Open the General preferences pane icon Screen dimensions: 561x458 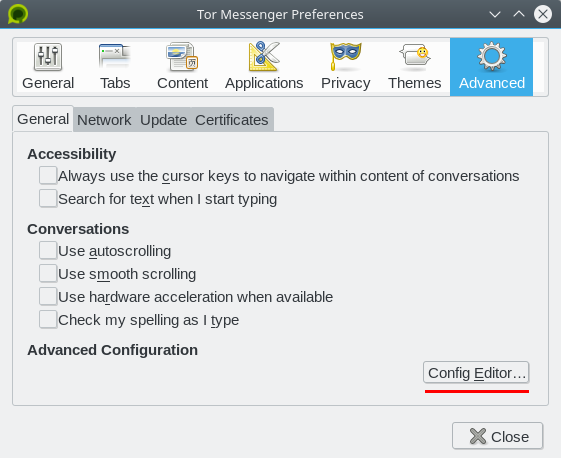coord(48,67)
